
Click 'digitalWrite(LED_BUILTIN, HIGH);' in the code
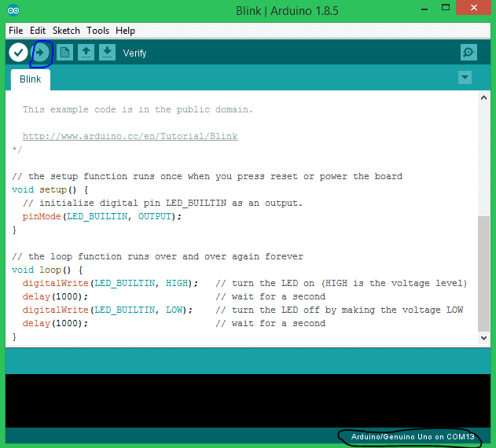pos(110,284)
